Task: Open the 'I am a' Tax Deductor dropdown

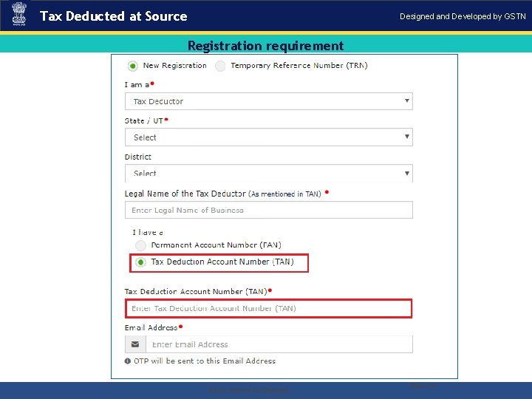Action: coord(269,101)
